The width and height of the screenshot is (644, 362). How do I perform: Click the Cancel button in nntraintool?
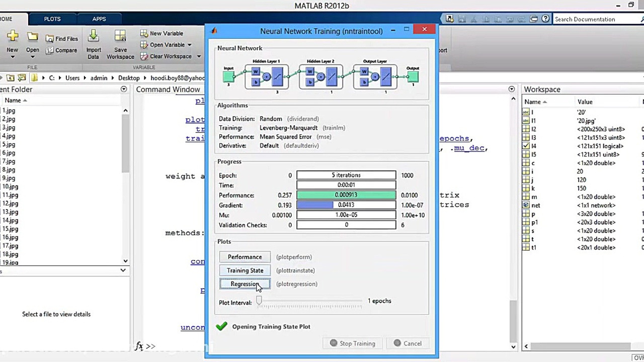(408, 343)
